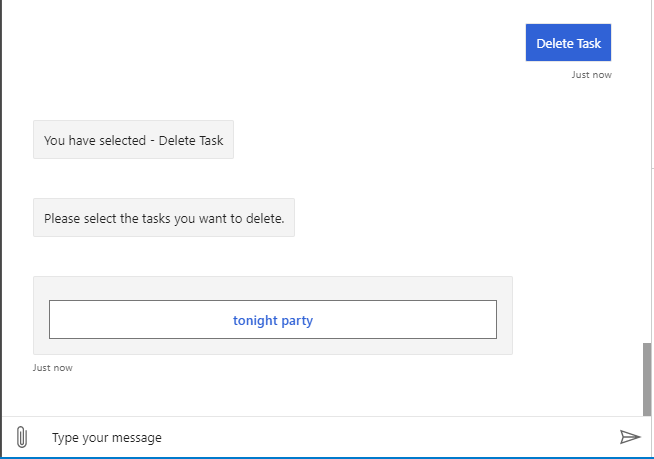Click the paperclip attach file icon

pos(21,437)
